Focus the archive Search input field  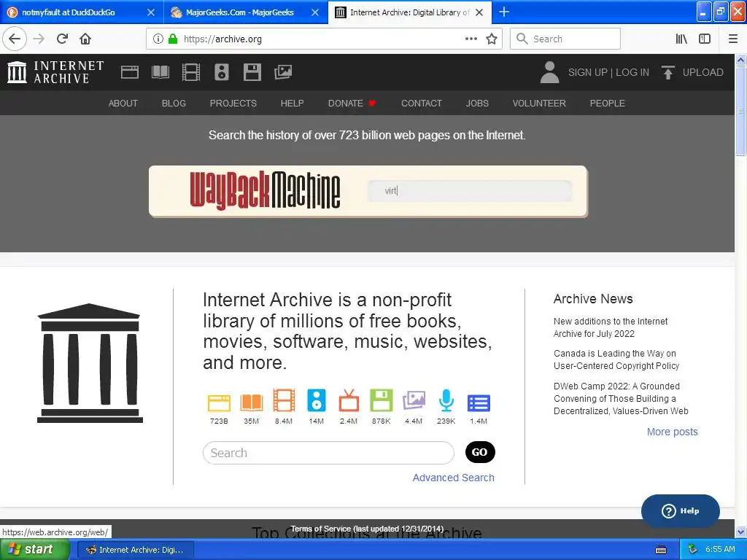(328, 453)
